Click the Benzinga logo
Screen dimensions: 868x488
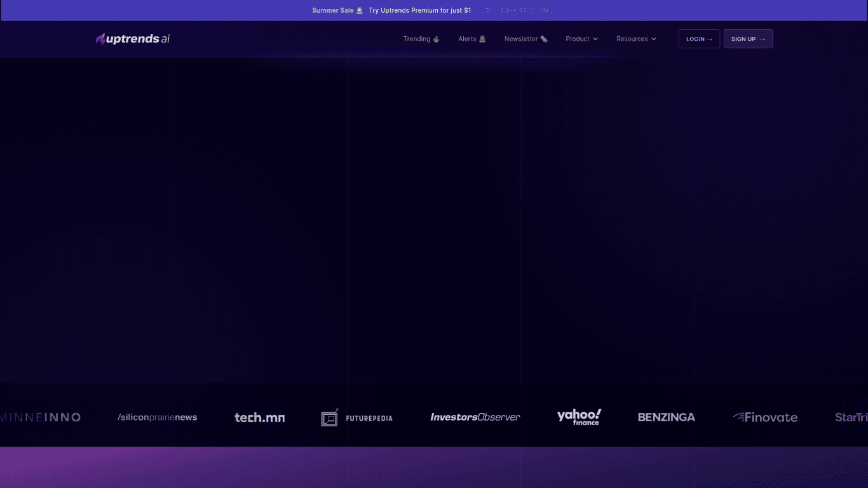666,417
